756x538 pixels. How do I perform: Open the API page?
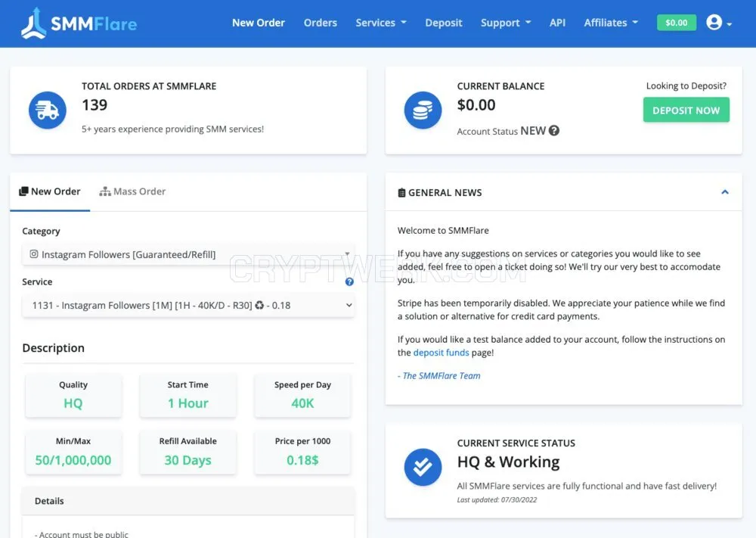[557, 23]
